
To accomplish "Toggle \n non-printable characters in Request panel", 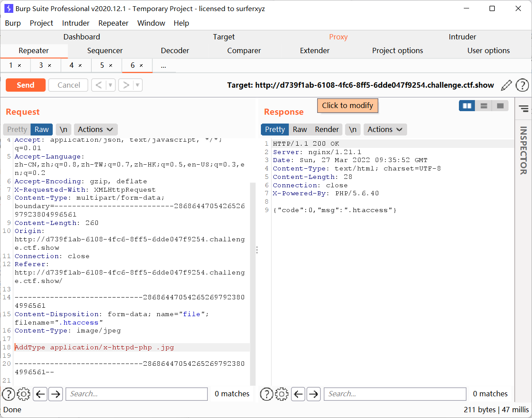I will 64,129.
